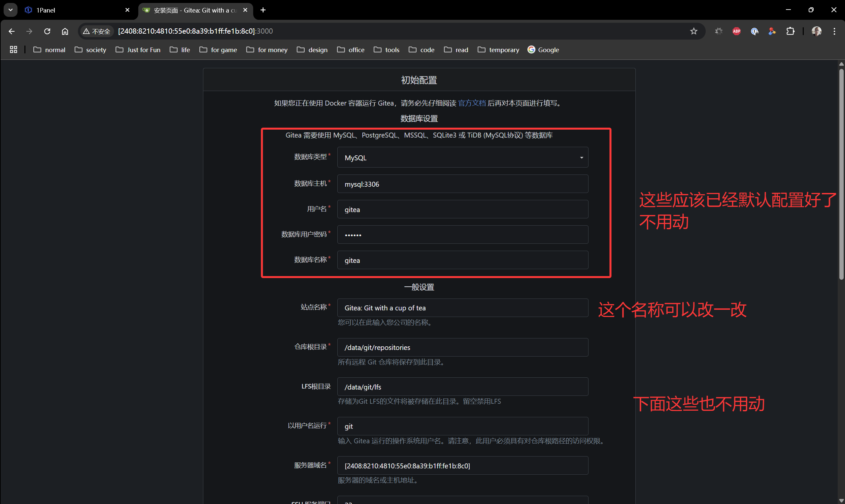The height and width of the screenshot is (504, 845).
Task: Click the bookmarks apps grid icon
Action: coord(14,50)
